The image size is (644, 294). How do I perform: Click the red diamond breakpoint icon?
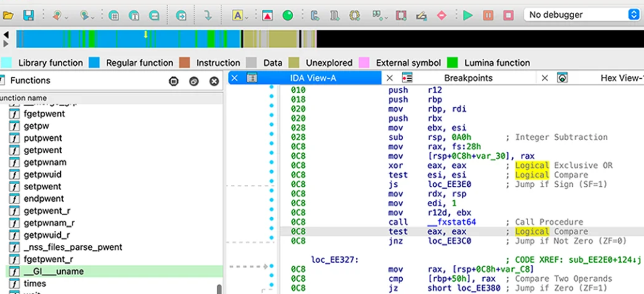pos(442,14)
